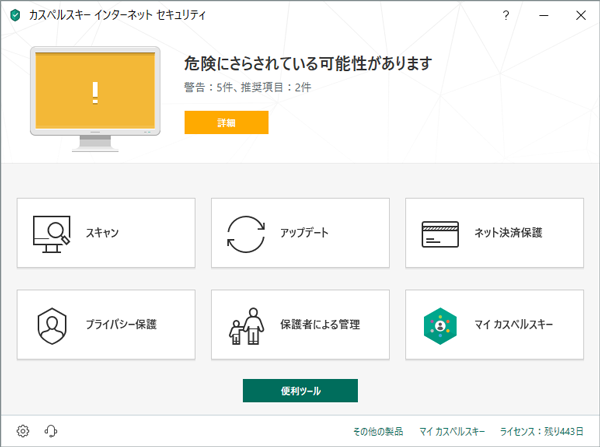600x447 pixels.
Task: Click the スキャン label
Action: [102, 233]
